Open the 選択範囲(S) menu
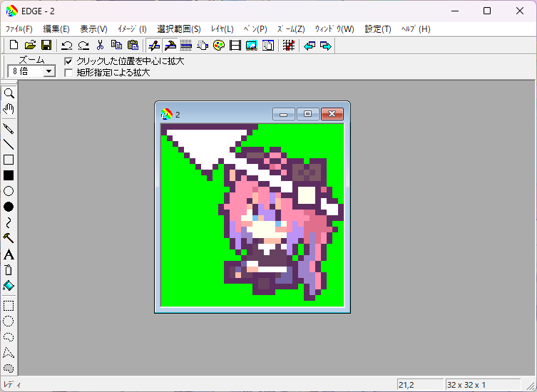This screenshot has width=537, height=392. point(179,29)
